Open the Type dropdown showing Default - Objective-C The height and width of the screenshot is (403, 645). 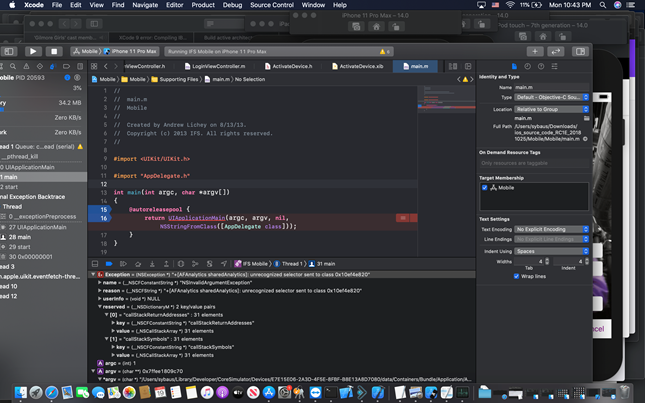552,97
